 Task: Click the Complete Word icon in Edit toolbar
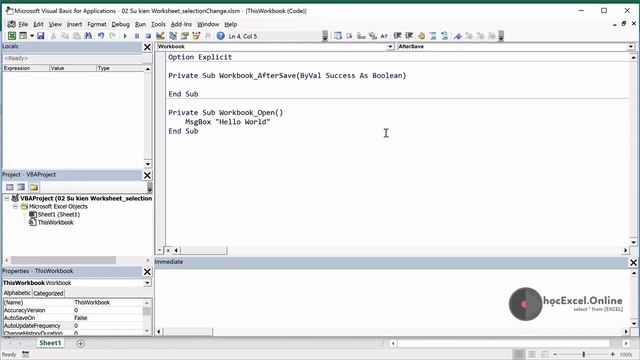tap(384, 36)
